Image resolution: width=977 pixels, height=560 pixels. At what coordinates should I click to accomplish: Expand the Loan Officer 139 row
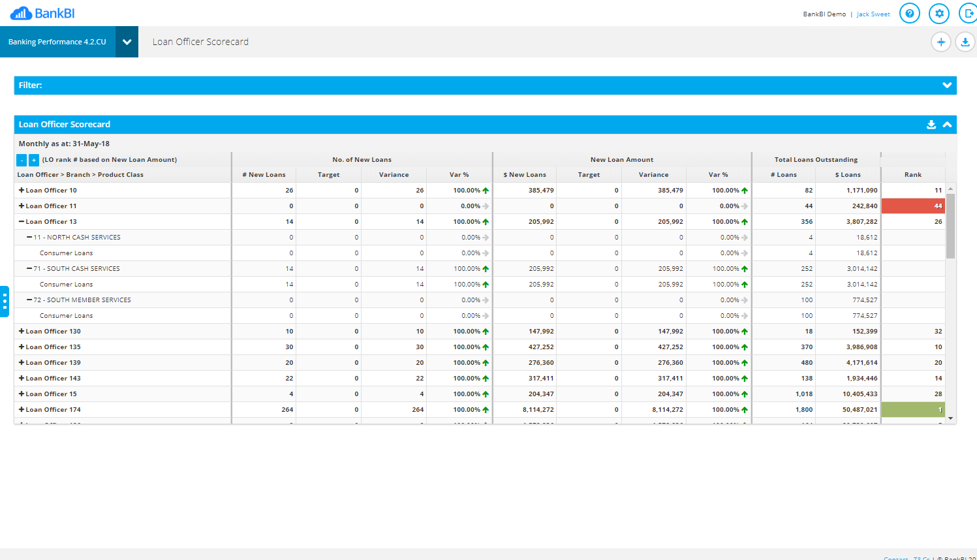pos(22,363)
